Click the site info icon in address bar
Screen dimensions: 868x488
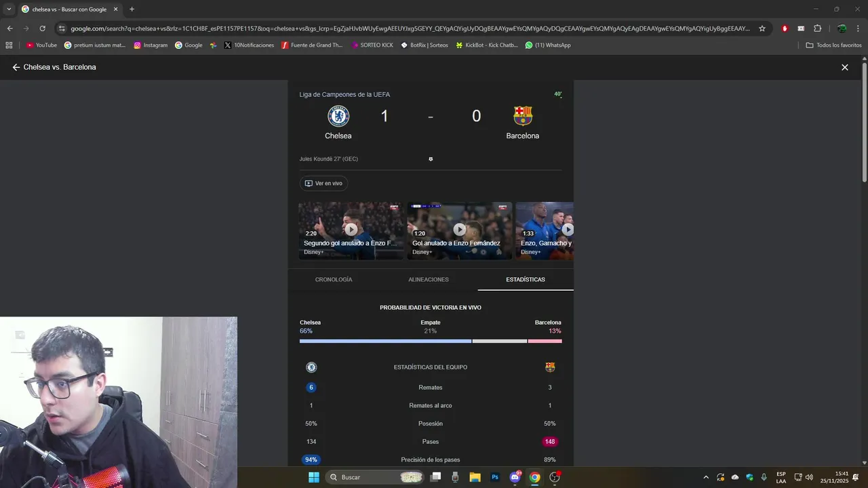pyautogui.click(x=62, y=28)
